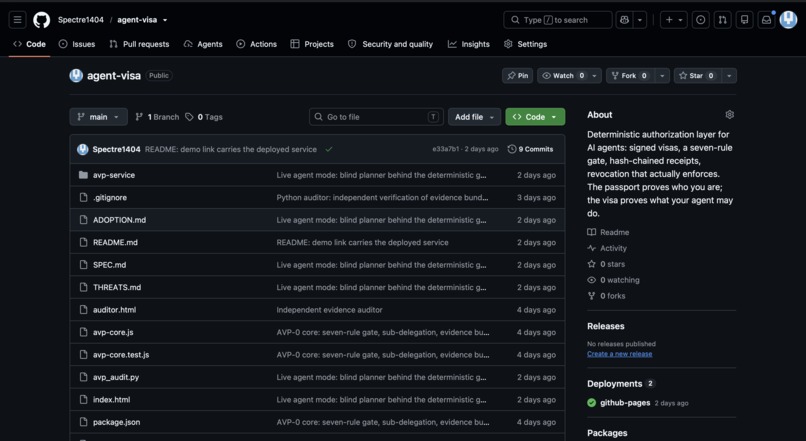Open the notifications inbox icon

(x=766, y=20)
